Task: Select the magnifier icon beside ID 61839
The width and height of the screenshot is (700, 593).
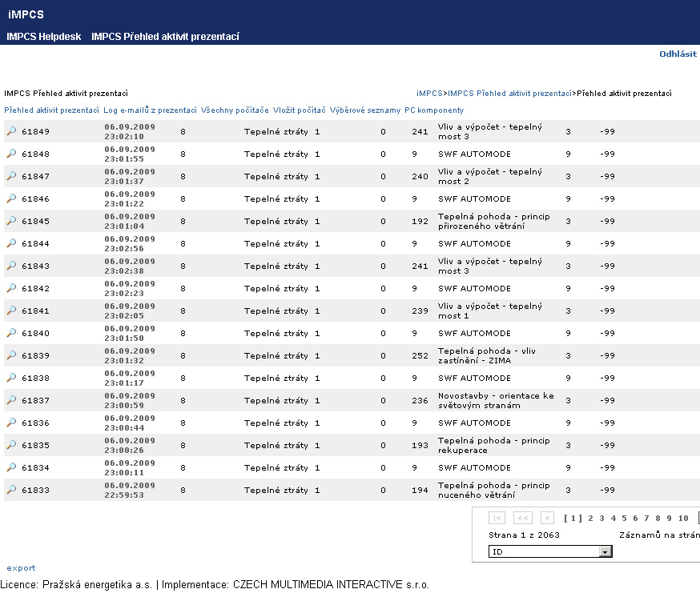Action: pyautogui.click(x=11, y=355)
